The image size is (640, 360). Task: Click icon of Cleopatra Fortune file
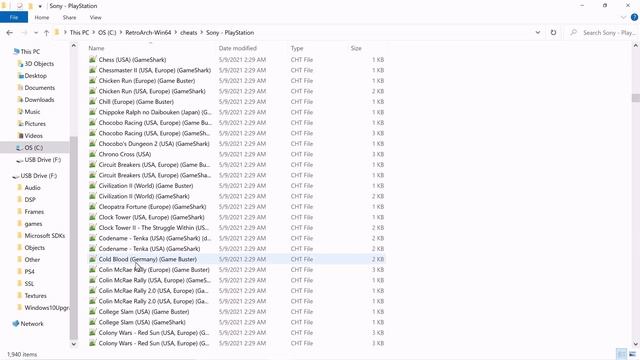click(93, 207)
